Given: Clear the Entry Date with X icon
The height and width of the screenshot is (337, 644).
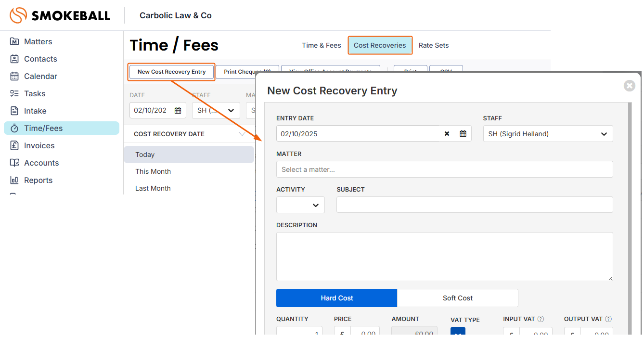Looking at the screenshot, I should tap(447, 134).
